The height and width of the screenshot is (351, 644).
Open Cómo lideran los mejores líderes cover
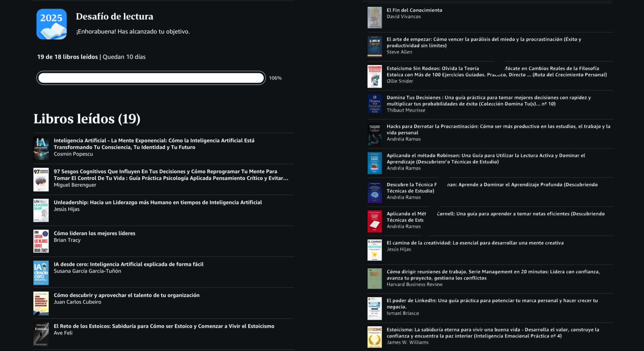41,241
